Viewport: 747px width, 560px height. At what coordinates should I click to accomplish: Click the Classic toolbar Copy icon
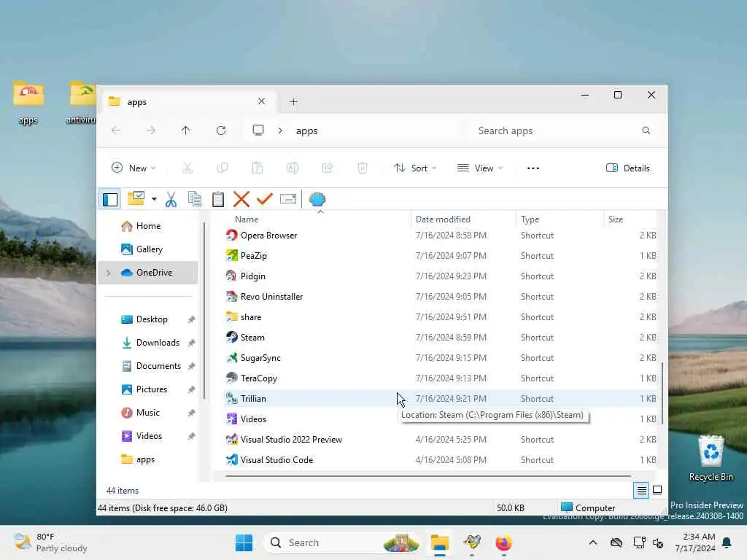tap(194, 199)
